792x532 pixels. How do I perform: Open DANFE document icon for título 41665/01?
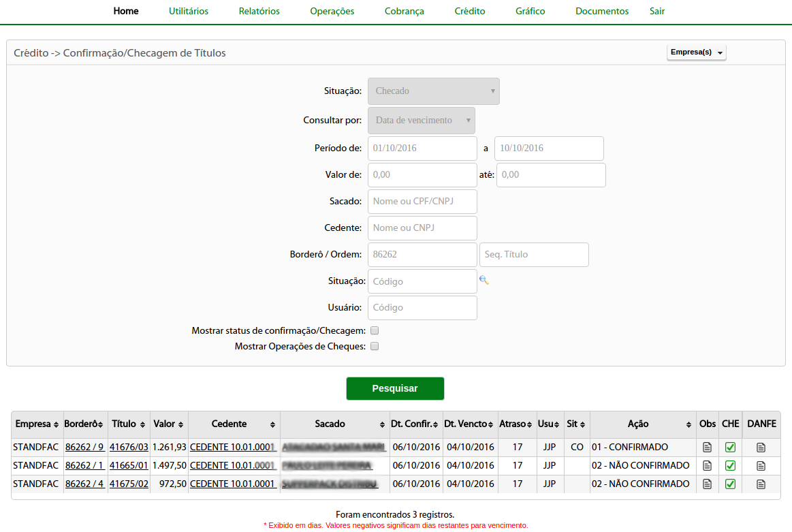[x=761, y=466]
